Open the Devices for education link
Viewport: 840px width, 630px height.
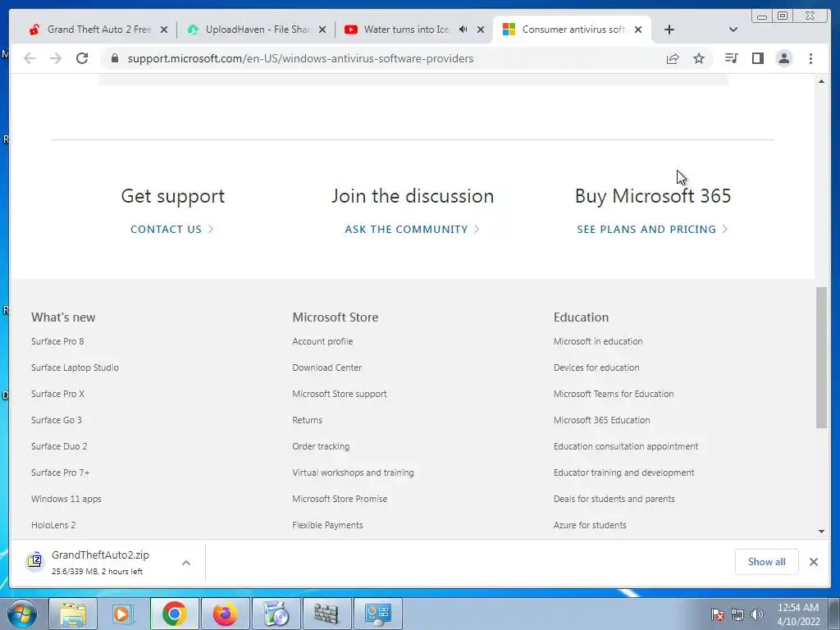tap(596, 367)
